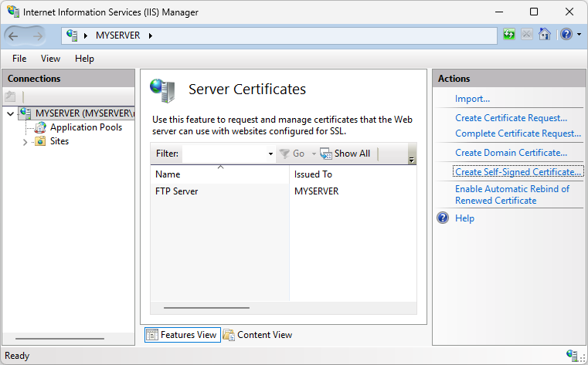Expand the Sites tree node

pyautogui.click(x=25, y=142)
